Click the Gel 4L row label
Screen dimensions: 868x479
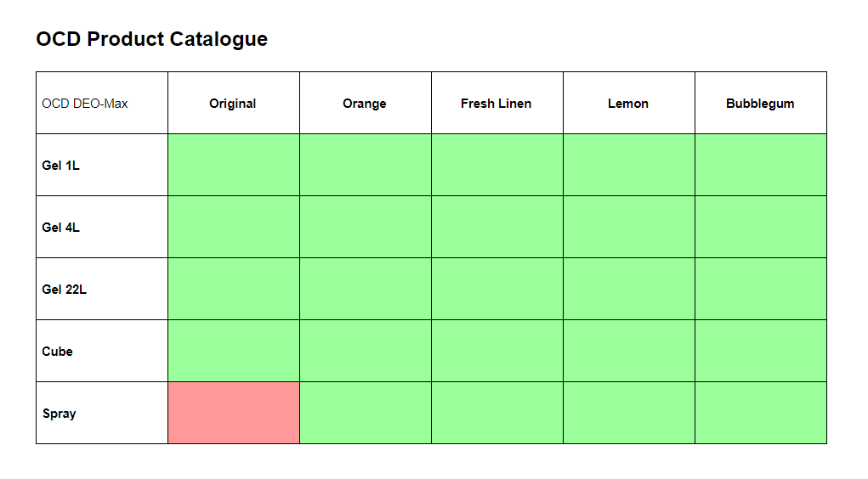click(x=61, y=228)
